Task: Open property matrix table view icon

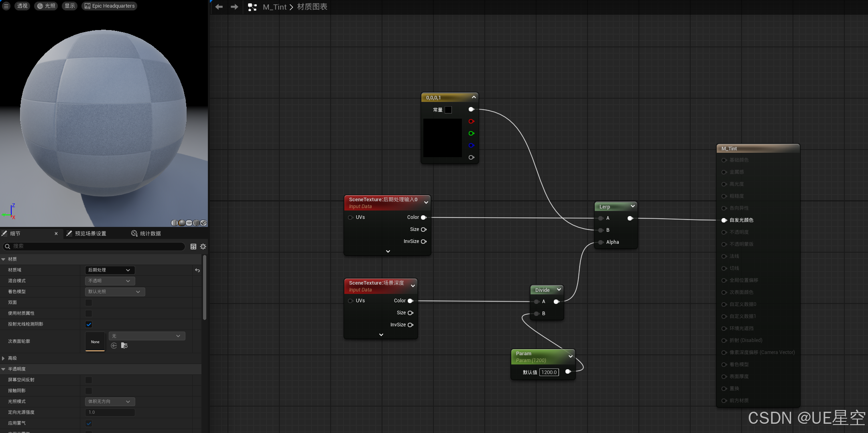Action: pos(193,247)
